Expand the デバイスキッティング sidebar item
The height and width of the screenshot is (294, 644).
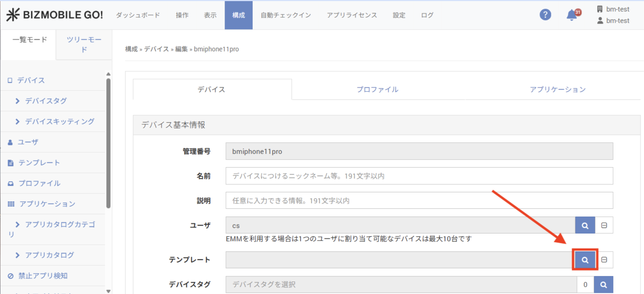(x=59, y=121)
